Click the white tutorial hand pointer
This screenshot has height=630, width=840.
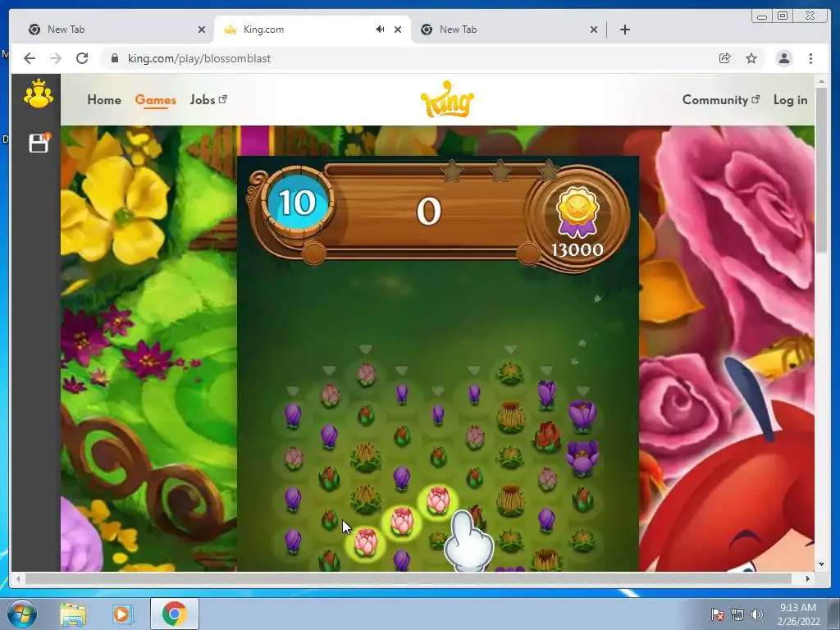click(467, 540)
